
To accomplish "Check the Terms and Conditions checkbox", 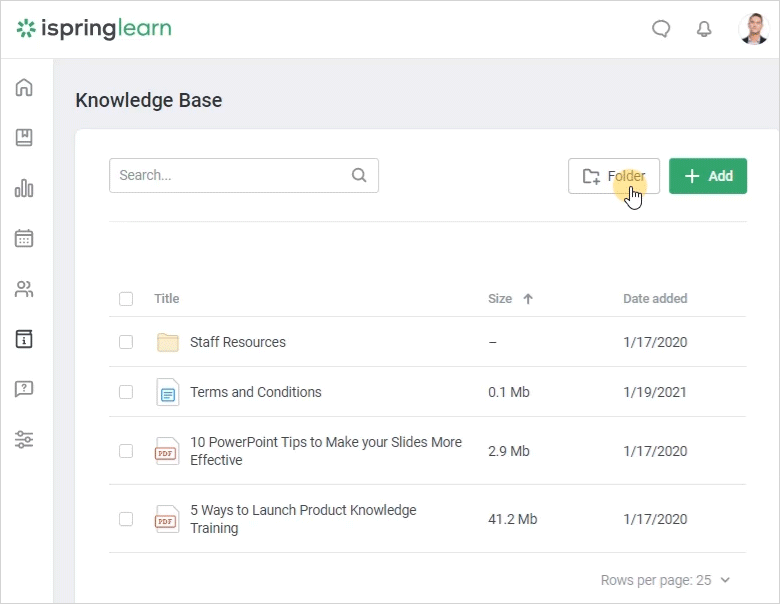I will pos(126,392).
